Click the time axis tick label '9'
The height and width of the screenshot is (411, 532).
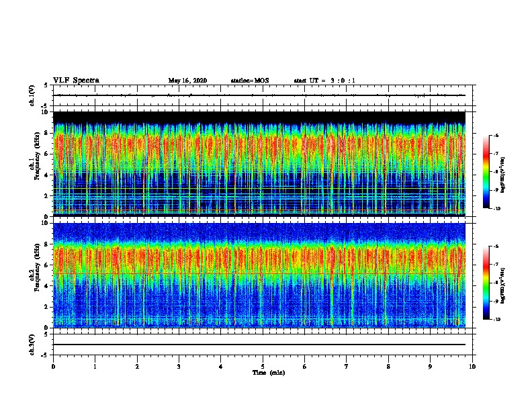430,367
